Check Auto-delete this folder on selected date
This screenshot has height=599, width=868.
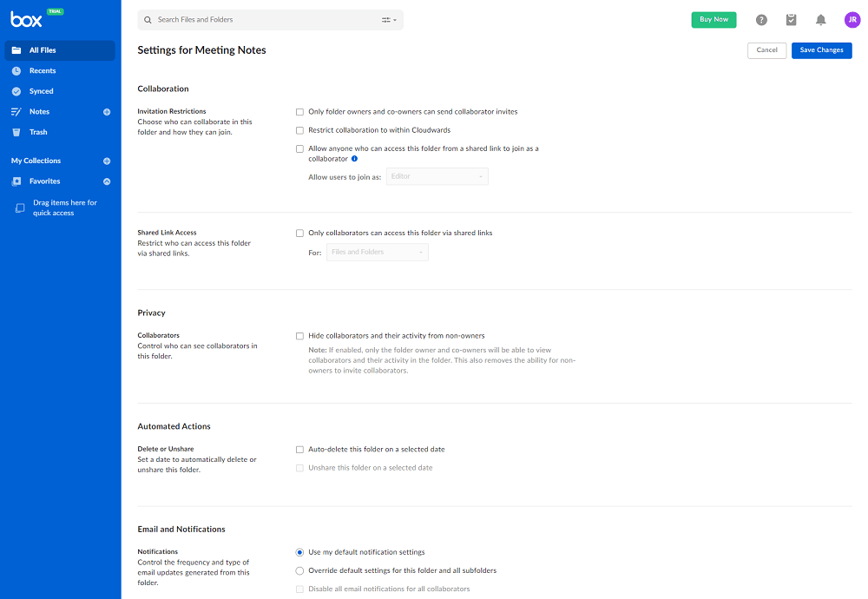300,450
